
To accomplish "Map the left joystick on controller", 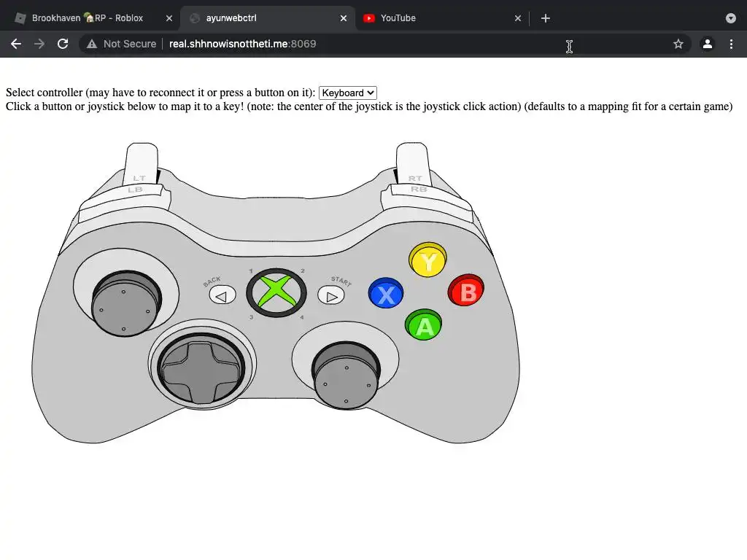I will (x=125, y=303).
